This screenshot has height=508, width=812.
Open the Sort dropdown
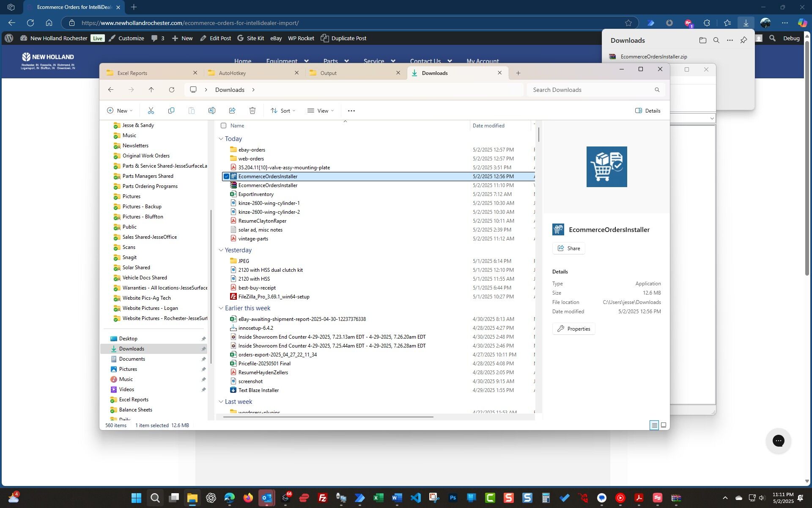click(x=283, y=111)
